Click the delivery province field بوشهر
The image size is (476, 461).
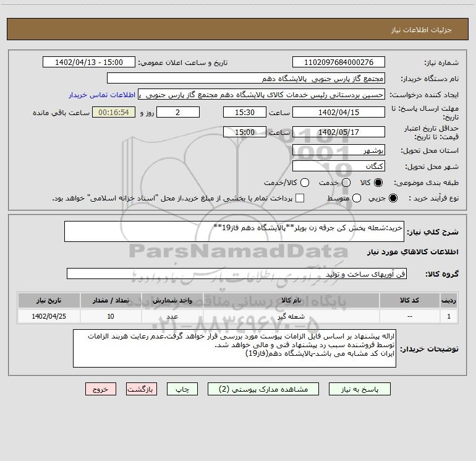(339, 150)
